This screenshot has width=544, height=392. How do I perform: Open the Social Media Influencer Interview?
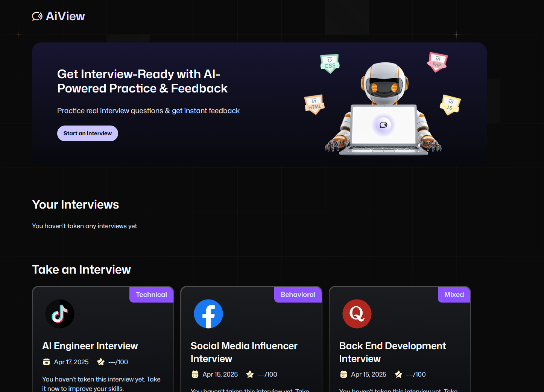click(244, 352)
